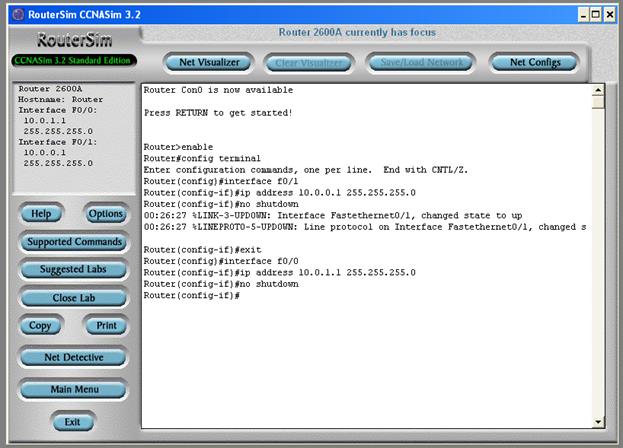Click the RouterSim logo in sidebar
The image size is (623, 448).
(74, 41)
